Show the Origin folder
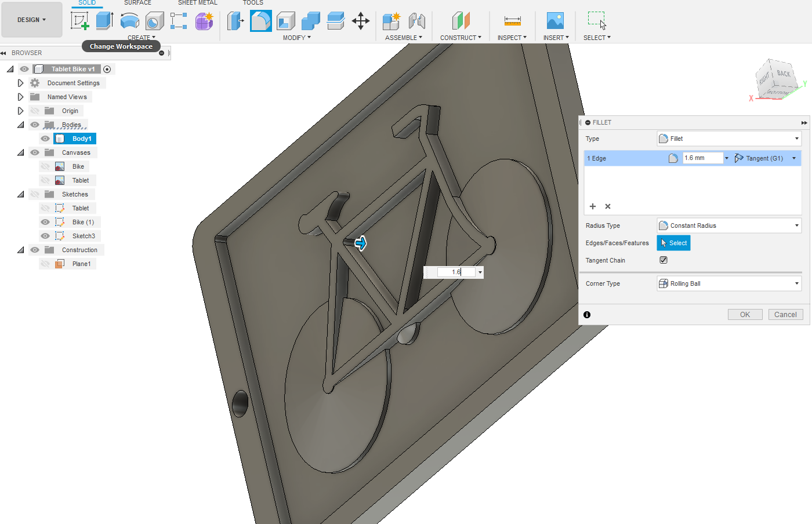The width and height of the screenshot is (812, 524). coord(35,111)
